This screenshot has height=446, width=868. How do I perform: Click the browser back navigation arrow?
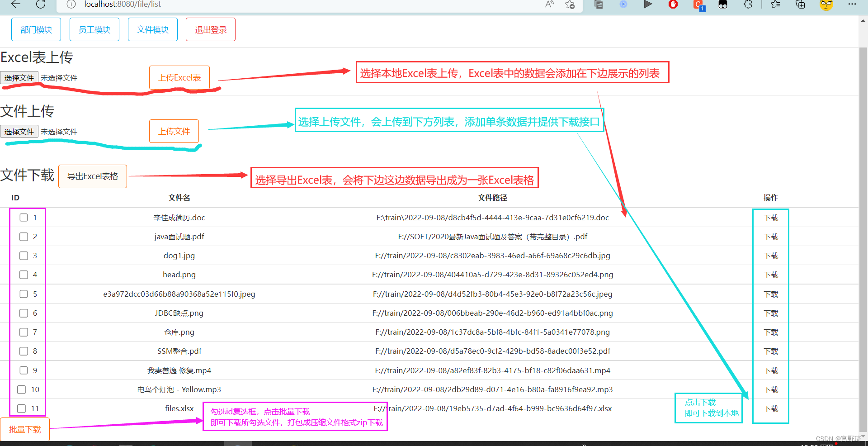click(x=15, y=5)
